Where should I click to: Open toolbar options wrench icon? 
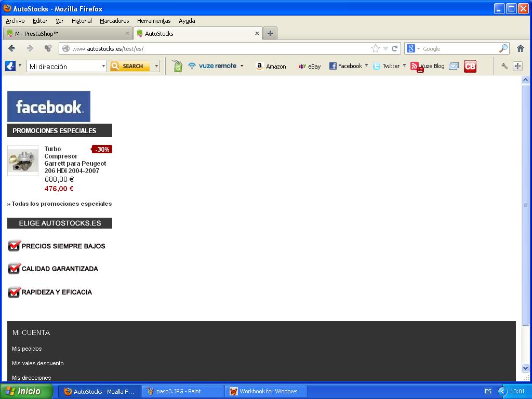504,66
